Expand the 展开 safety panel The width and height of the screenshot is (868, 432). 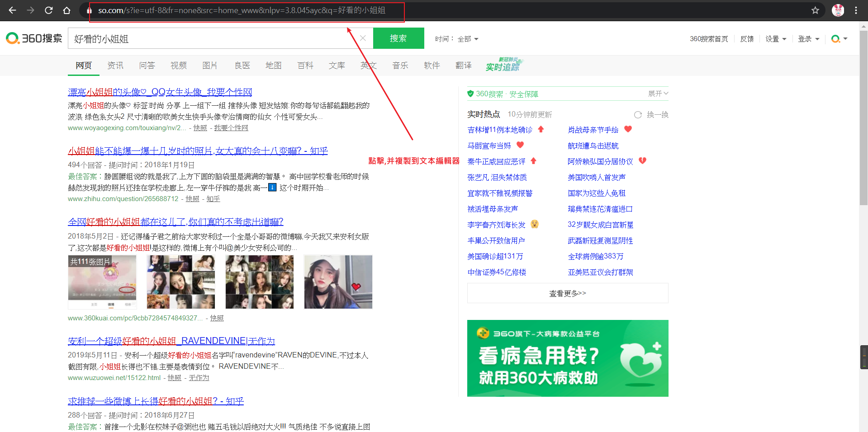pyautogui.click(x=658, y=94)
